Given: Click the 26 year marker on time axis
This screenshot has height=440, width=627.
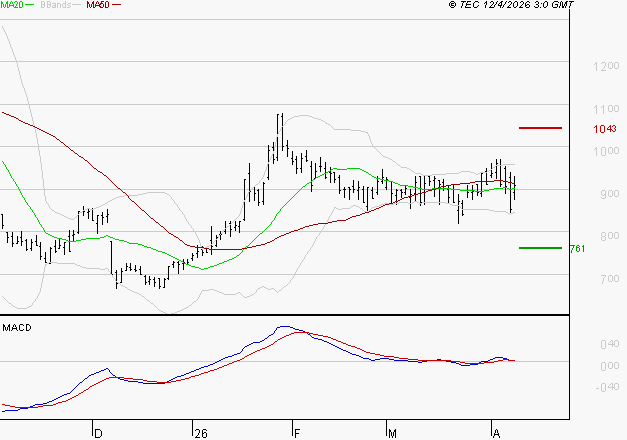Looking at the screenshot, I should click(200, 433).
